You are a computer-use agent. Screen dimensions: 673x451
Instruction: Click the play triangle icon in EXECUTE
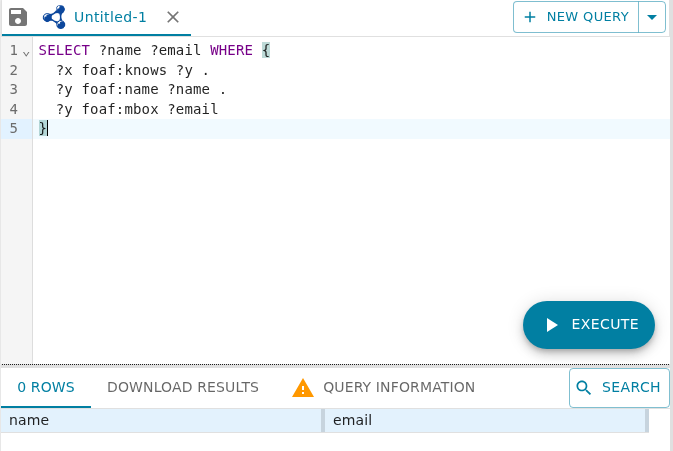click(x=552, y=325)
